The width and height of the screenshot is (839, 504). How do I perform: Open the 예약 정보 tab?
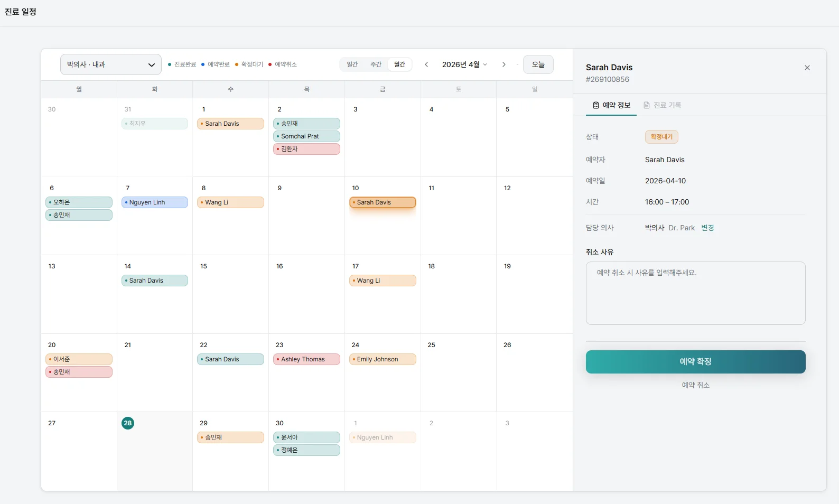click(x=611, y=105)
